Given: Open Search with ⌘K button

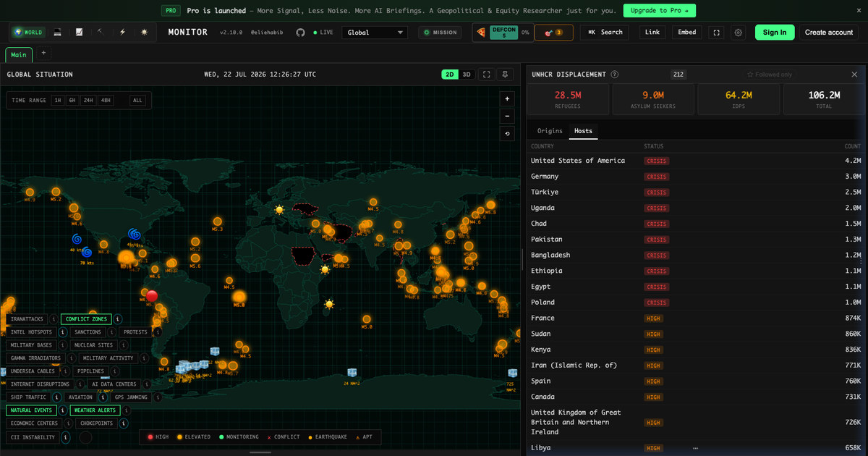Looking at the screenshot, I should [x=605, y=33].
